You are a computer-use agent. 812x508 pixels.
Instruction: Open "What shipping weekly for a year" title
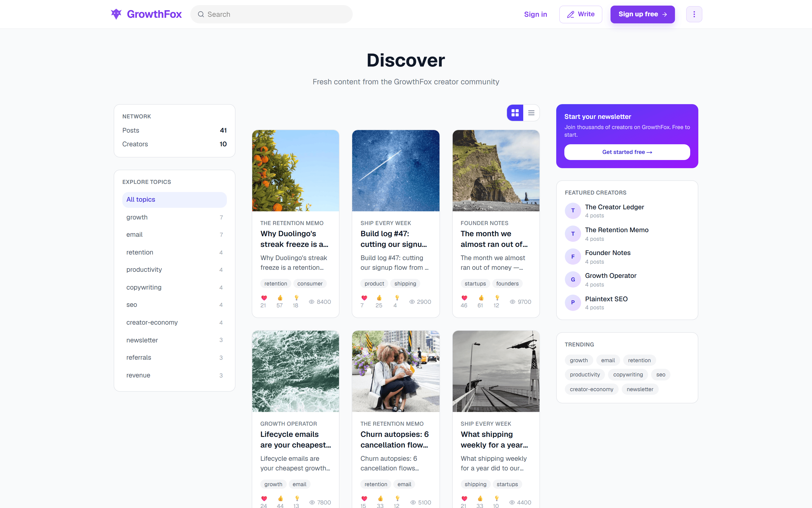click(494, 439)
